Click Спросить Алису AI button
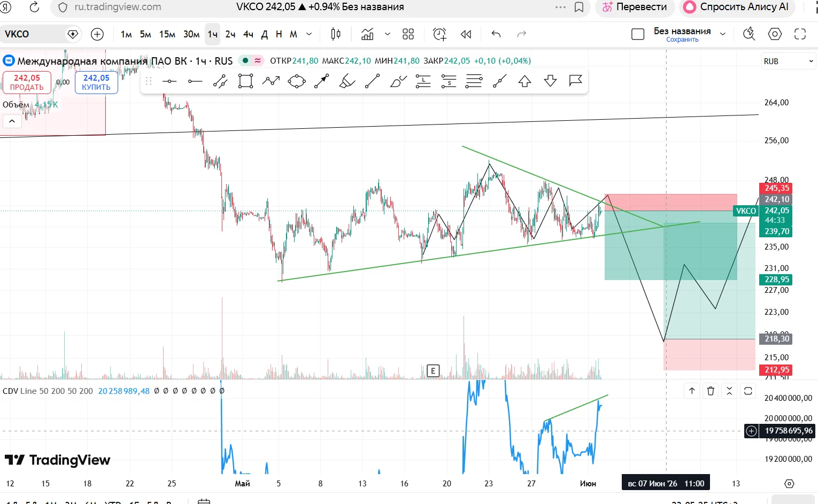This screenshot has height=504, width=818. 737,7
